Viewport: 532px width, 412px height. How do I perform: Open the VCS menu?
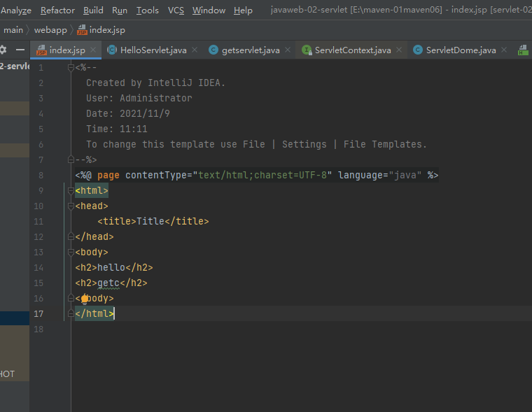pyautogui.click(x=176, y=10)
